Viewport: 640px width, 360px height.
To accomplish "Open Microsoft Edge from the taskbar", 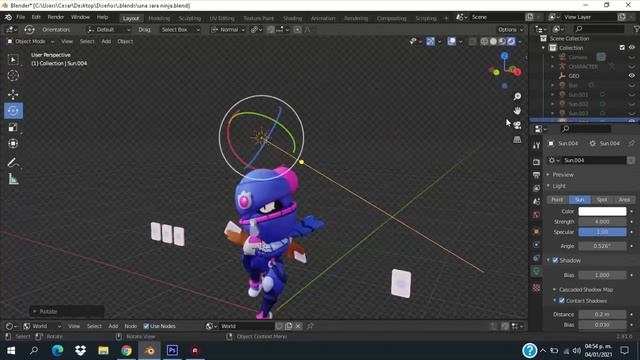I will click(58, 350).
